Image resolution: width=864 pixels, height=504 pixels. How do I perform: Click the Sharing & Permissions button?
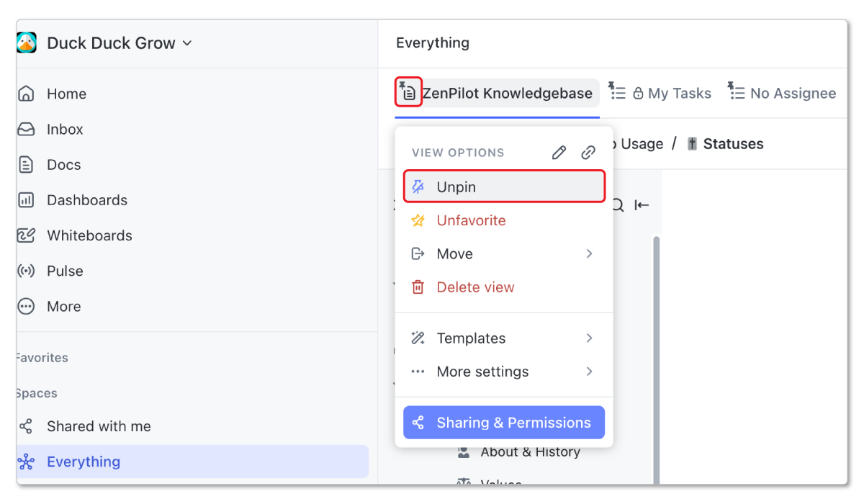coord(503,423)
